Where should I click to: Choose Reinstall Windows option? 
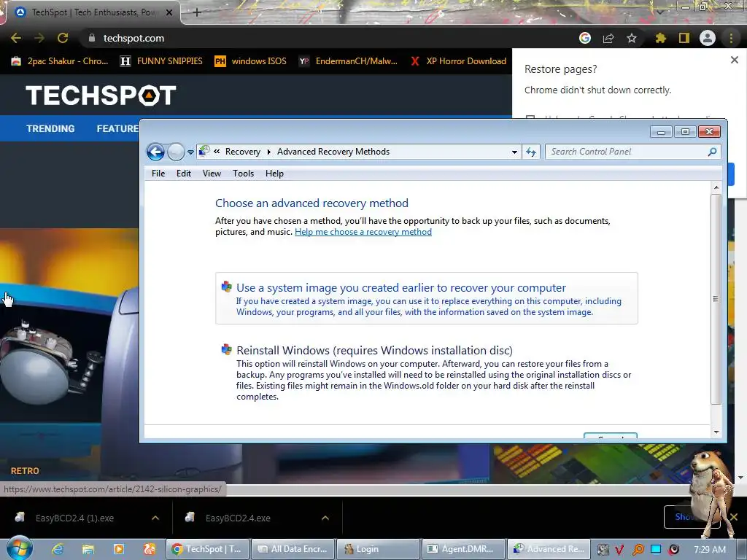(x=426, y=373)
